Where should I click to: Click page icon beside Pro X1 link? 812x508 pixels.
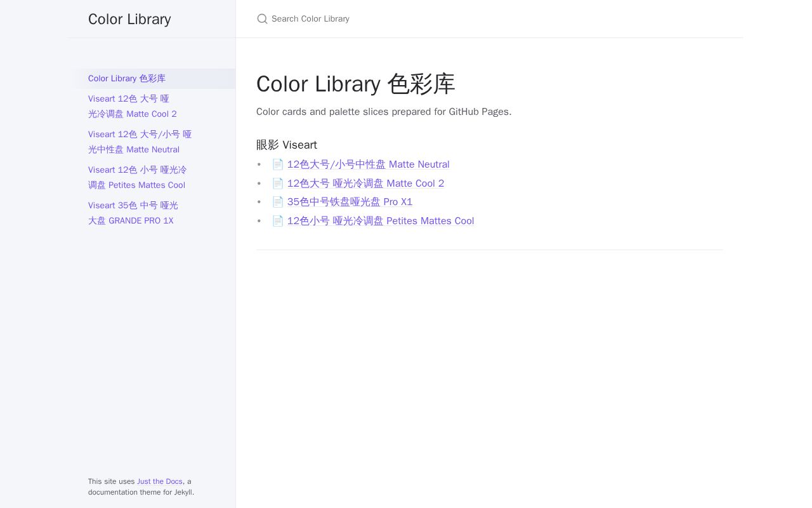point(278,202)
